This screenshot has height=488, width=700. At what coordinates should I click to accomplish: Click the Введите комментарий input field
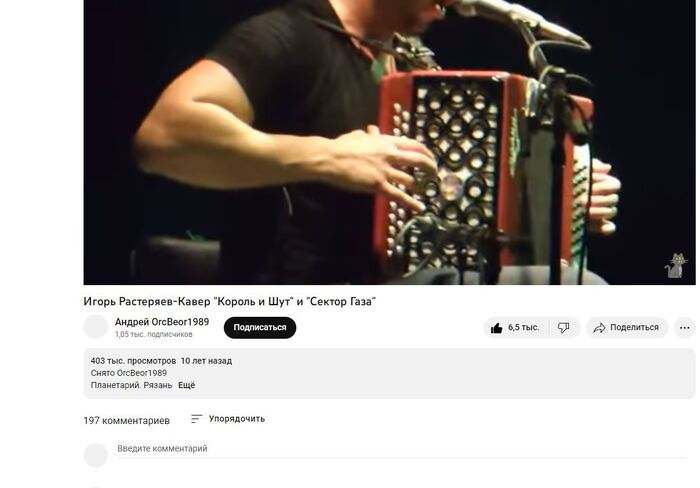[401, 449]
